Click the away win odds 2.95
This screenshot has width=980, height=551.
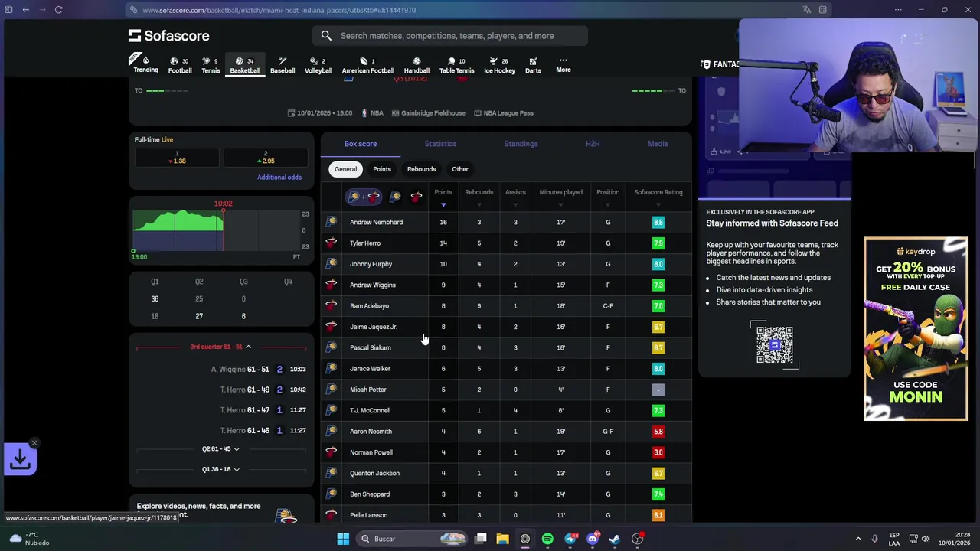[x=265, y=158]
